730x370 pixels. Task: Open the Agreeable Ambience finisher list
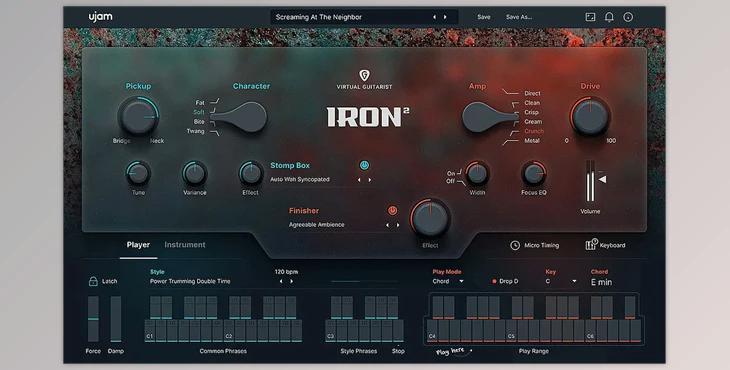(317, 224)
